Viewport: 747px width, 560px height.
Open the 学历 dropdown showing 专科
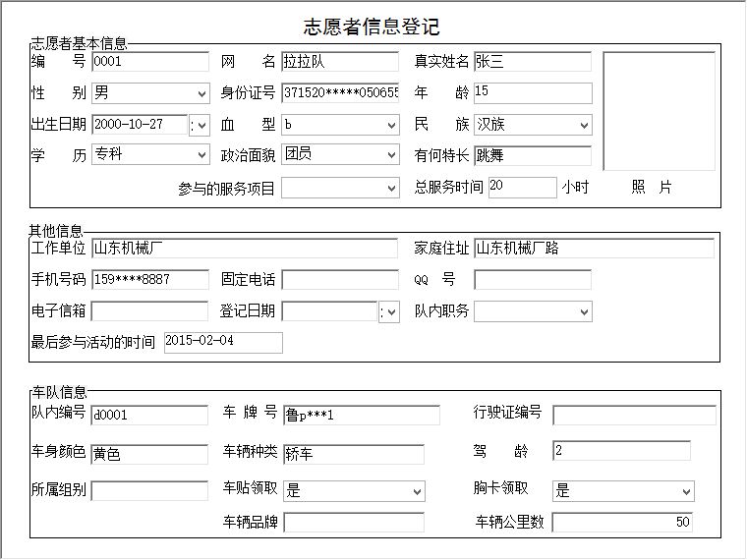pos(150,155)
